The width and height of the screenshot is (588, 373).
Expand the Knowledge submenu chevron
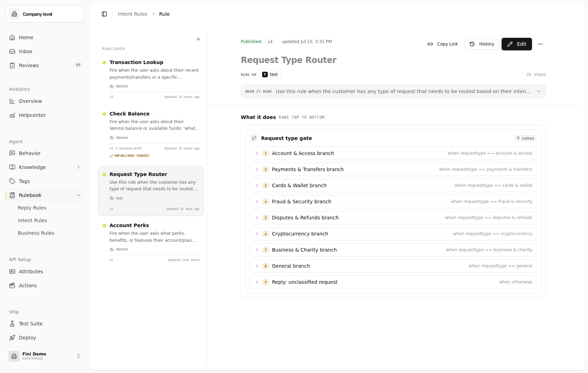78,167
